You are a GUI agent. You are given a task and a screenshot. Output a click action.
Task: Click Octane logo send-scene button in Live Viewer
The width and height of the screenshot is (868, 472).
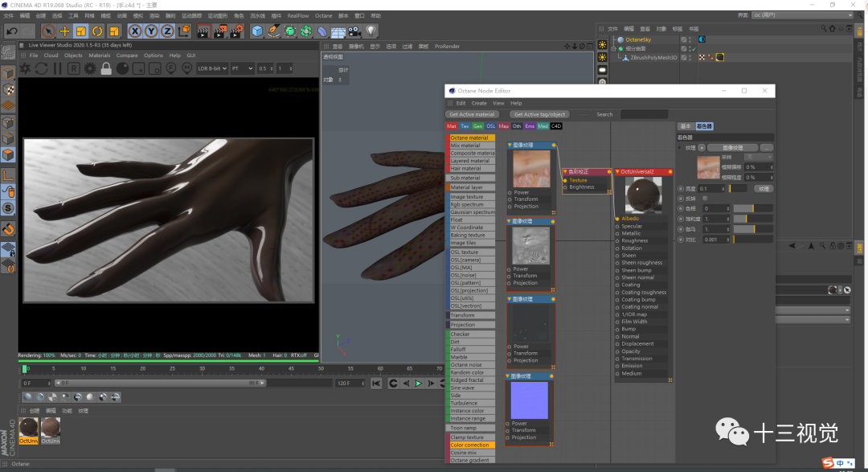point(26,68)
